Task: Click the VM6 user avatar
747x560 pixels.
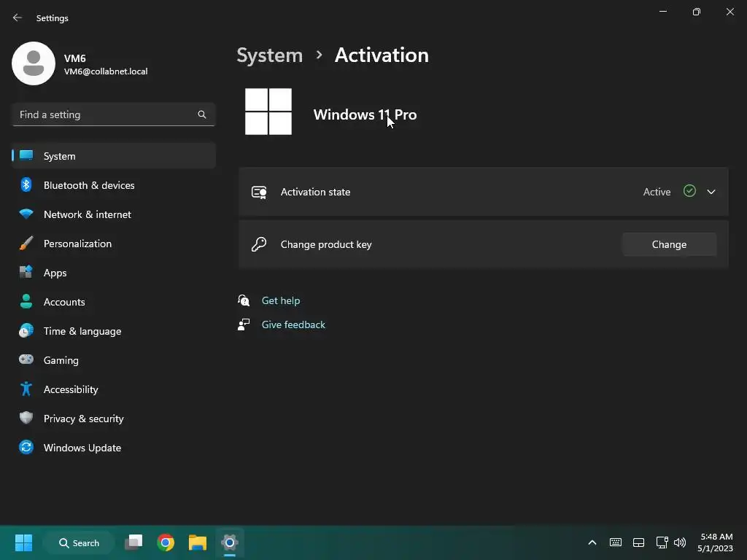Action: pos(34,63)
